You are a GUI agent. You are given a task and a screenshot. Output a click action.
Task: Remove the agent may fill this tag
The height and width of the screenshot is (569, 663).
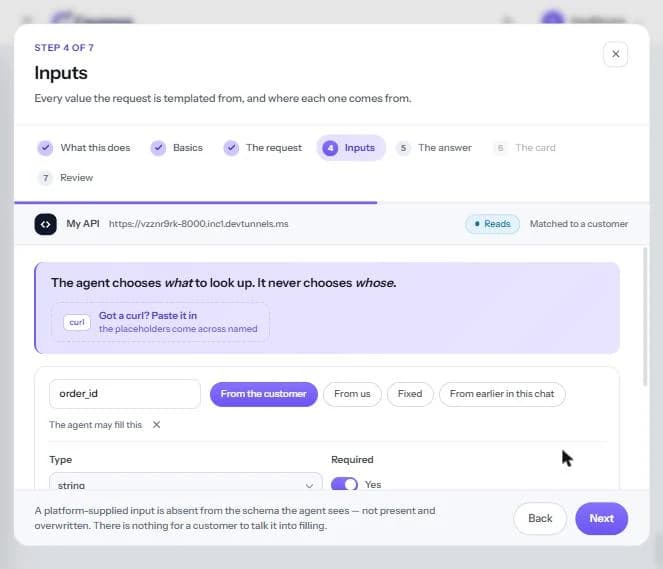pos(156,425)
